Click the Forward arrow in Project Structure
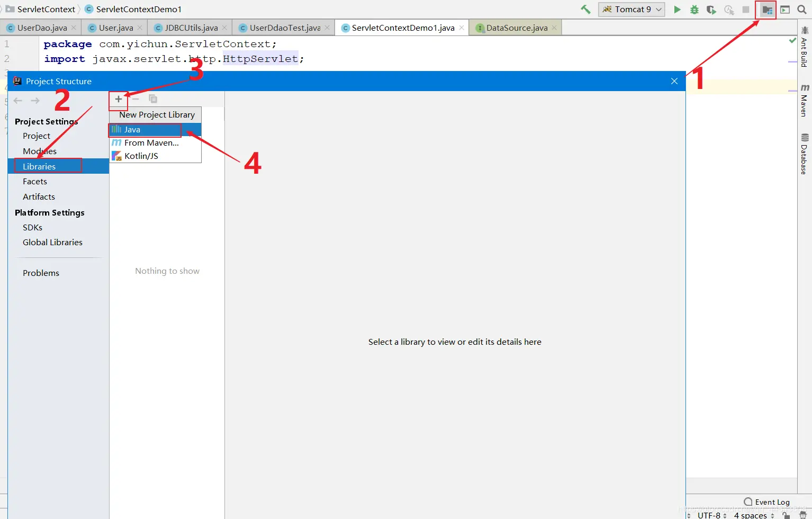Viewport: 812px width, 519px height. point(35,101)
